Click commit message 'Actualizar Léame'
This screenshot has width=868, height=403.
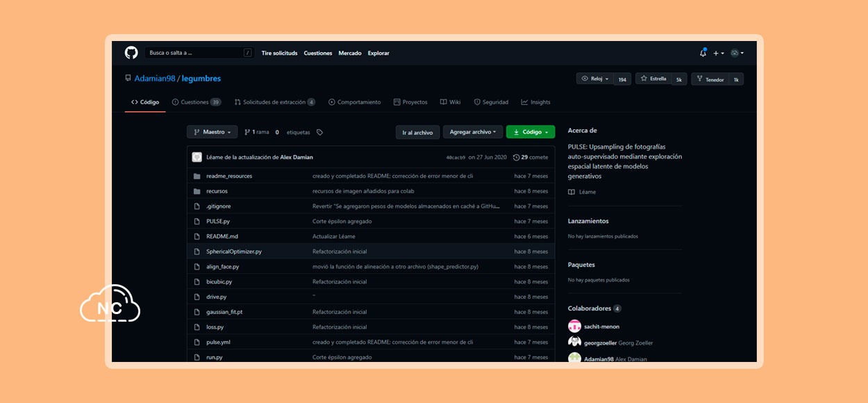click(x=334, y=236)
